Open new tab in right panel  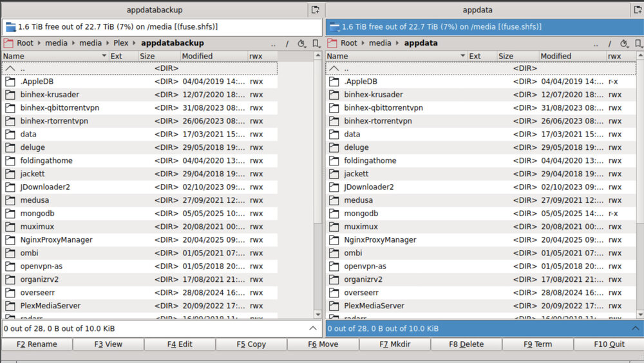pyautogui.click(x=638, y=10)
